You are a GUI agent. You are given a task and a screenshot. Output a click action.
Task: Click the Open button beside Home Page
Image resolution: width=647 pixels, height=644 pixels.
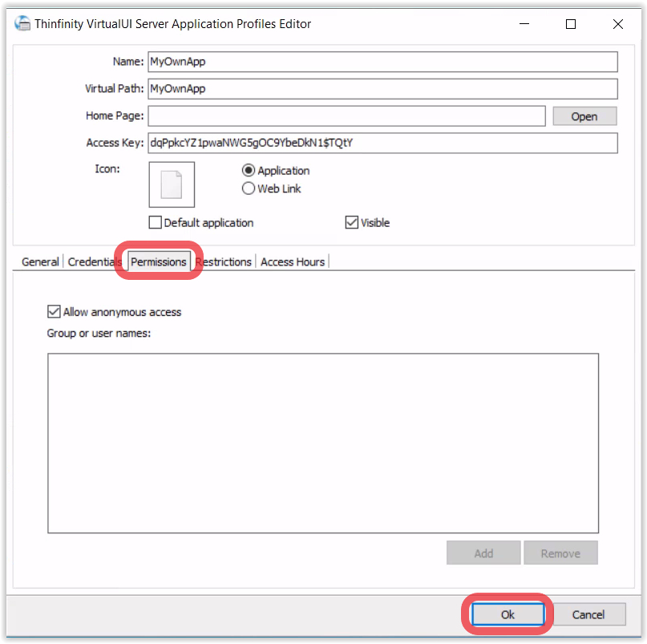pos(584,116)
